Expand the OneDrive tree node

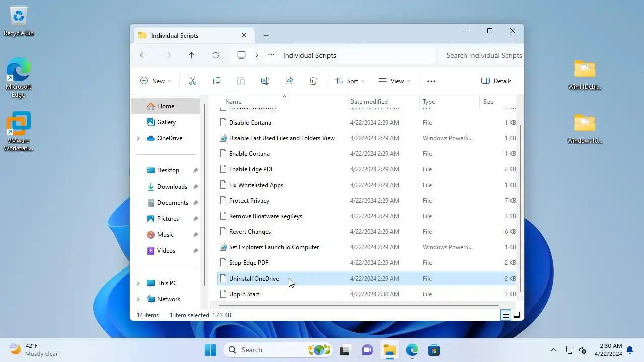[x=138, y=138]
